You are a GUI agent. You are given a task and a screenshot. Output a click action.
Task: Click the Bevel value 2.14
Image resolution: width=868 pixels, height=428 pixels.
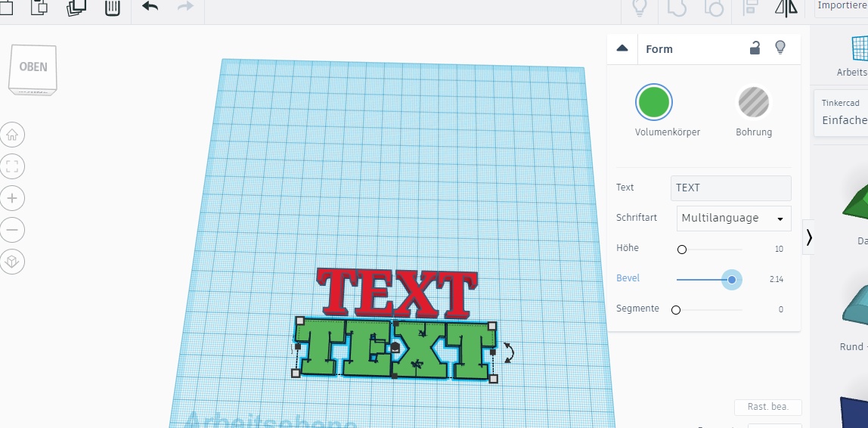776,280
